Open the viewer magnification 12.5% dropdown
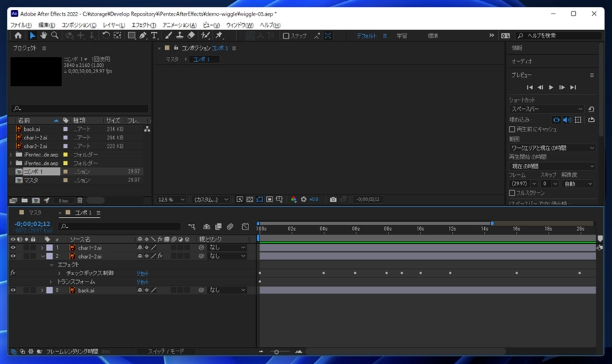The height and width of the screenshot is (364, 612). [171, 200]
